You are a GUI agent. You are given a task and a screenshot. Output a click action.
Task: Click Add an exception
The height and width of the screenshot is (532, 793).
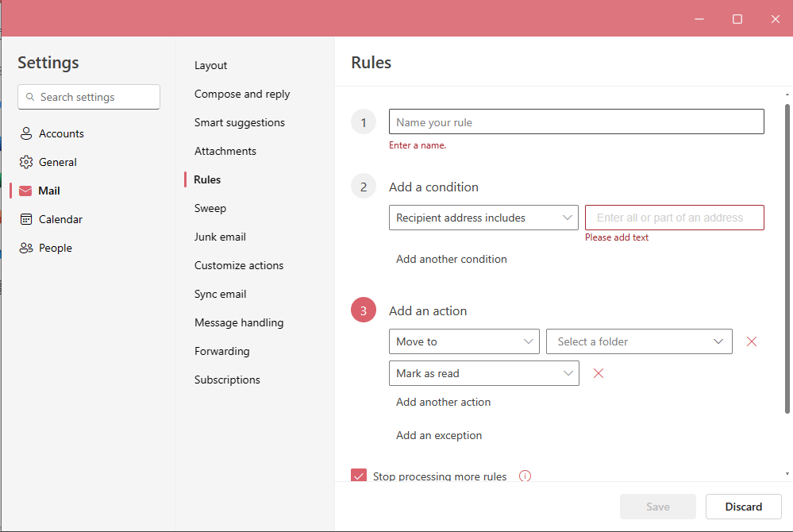click(x=438, y=435)
